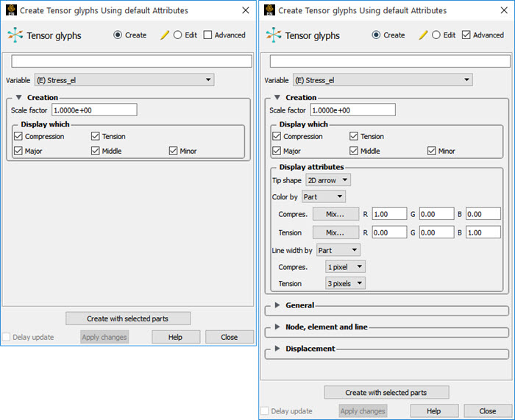
Task: Click Tension R value field
Action: coord(389,232)
